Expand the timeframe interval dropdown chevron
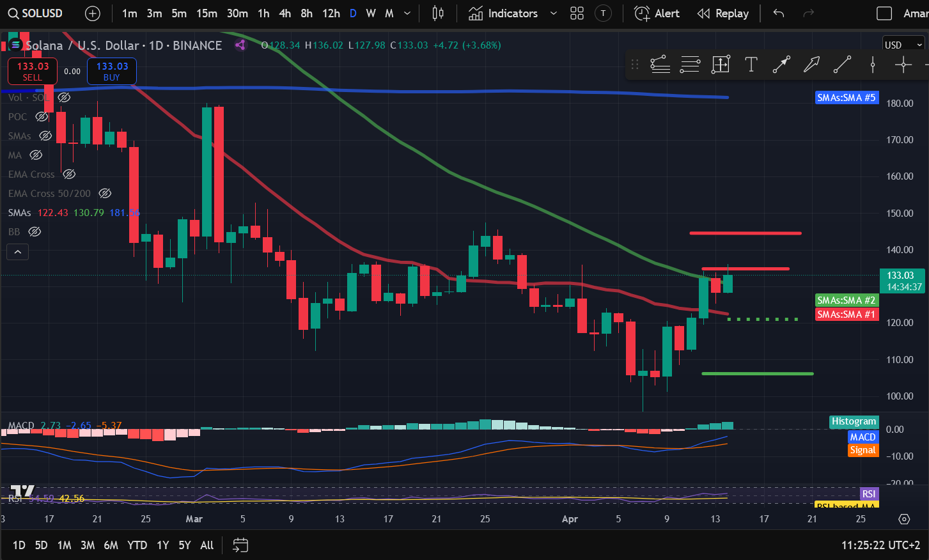The width and height of the screenshot is (929, 560). 407,13
